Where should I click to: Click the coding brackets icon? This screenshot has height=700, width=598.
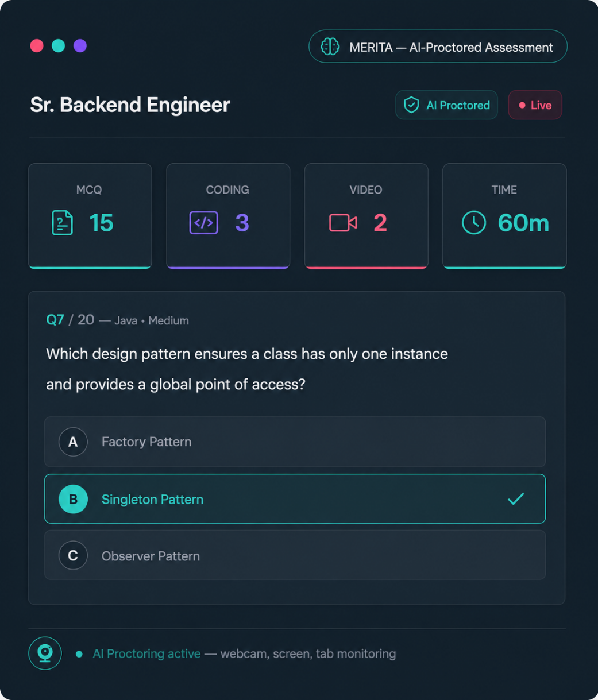pyautogui.click(x=204, y=223)
